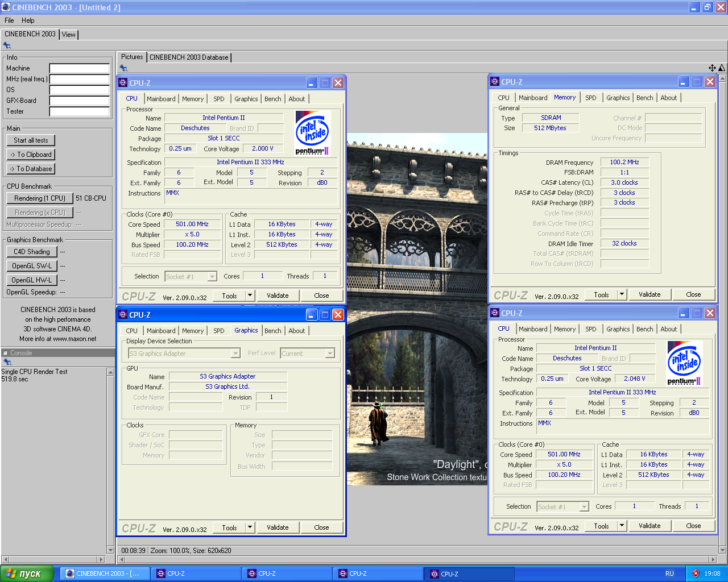This screenshot has height=582, width=728.
Task: Start the OpenGL SW-L benchmark
Action: [x=32, y=266]
